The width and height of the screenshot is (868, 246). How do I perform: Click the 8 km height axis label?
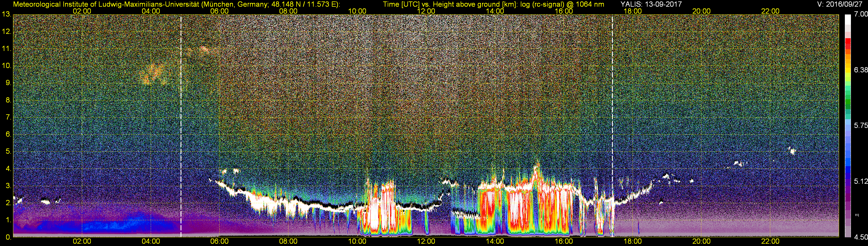click(x=8, y=100)
